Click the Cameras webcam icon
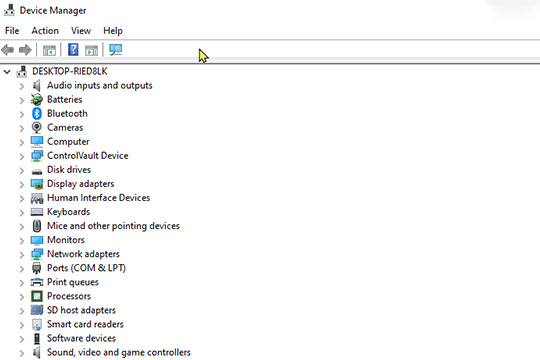 tap(37, 127)
